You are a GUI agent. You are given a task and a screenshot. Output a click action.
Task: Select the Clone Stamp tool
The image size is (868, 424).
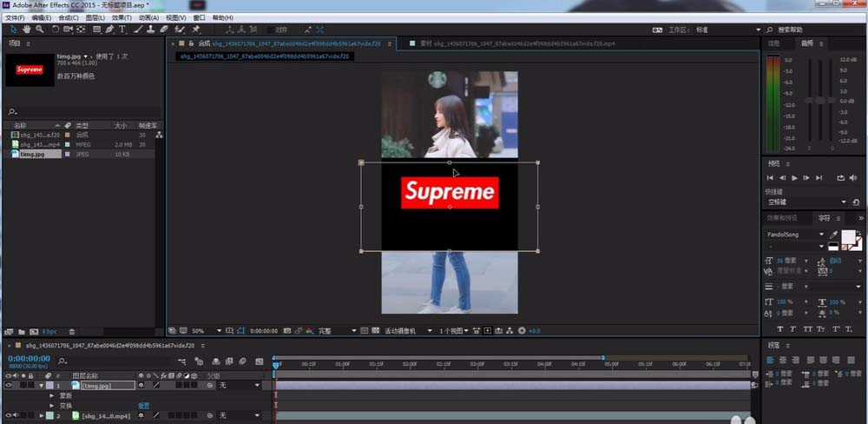pos(150,30)
